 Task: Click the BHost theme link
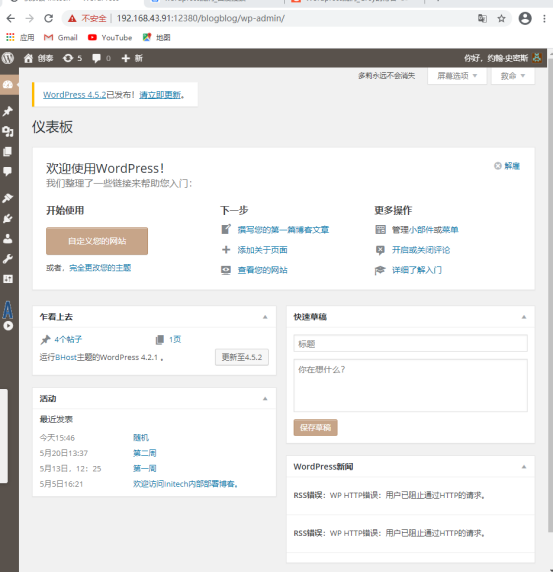(66, 357)
